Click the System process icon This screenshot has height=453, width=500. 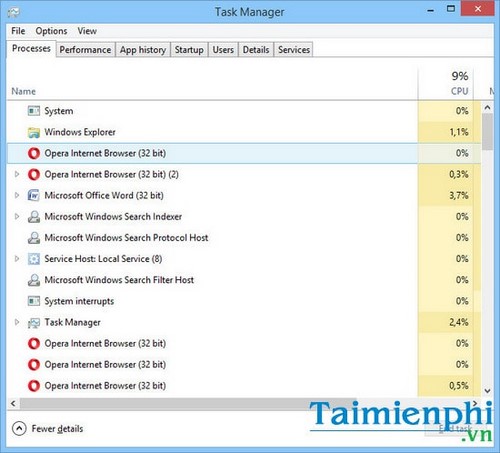pos(34,111)
